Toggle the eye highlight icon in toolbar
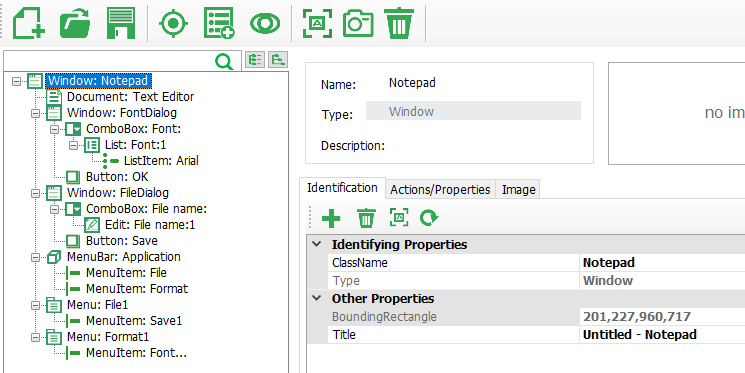This screenshot has width=745, height=373. tap(265, 23)
